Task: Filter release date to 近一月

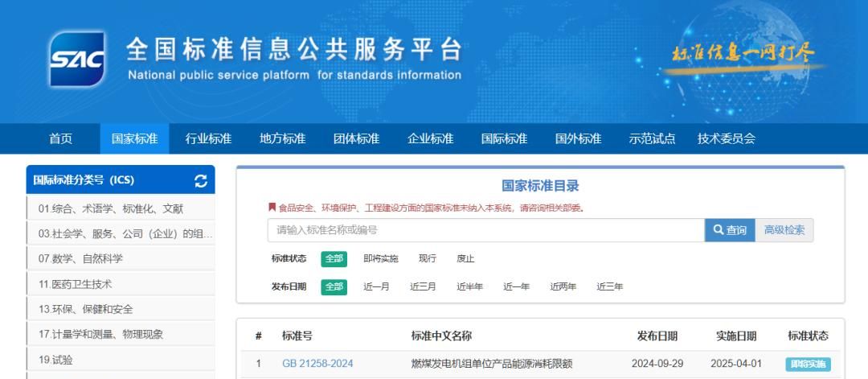Action: (376, 287)
